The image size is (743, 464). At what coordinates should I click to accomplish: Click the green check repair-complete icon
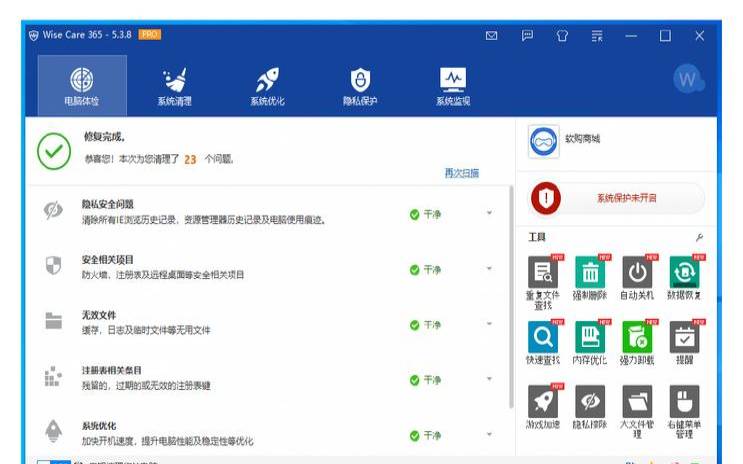click(x=54, y=151)
